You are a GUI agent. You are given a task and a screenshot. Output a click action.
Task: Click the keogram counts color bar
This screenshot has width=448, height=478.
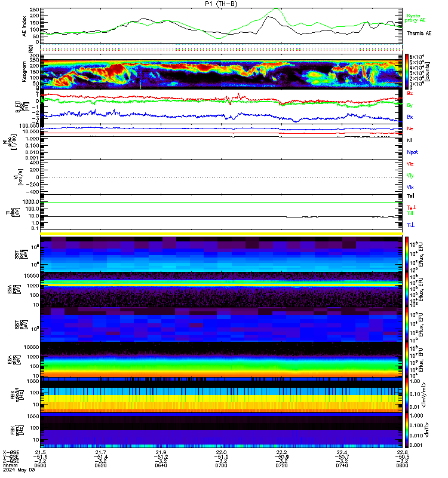(x=407, y=71)
